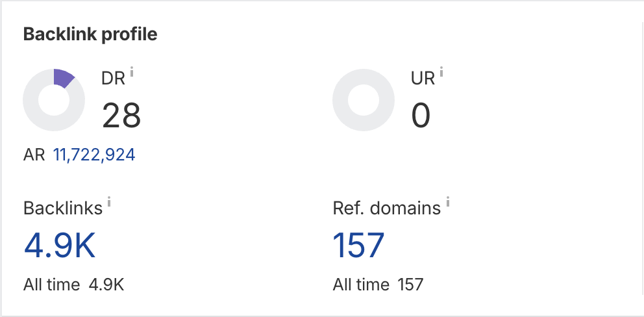
Task: Click the info icon beside UR
Action: click(442, 72)
